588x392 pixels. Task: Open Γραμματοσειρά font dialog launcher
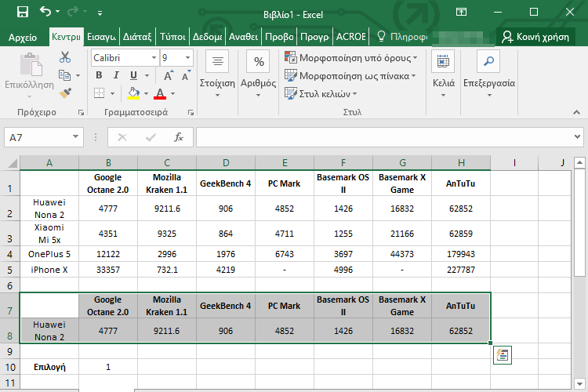point(191,112)
